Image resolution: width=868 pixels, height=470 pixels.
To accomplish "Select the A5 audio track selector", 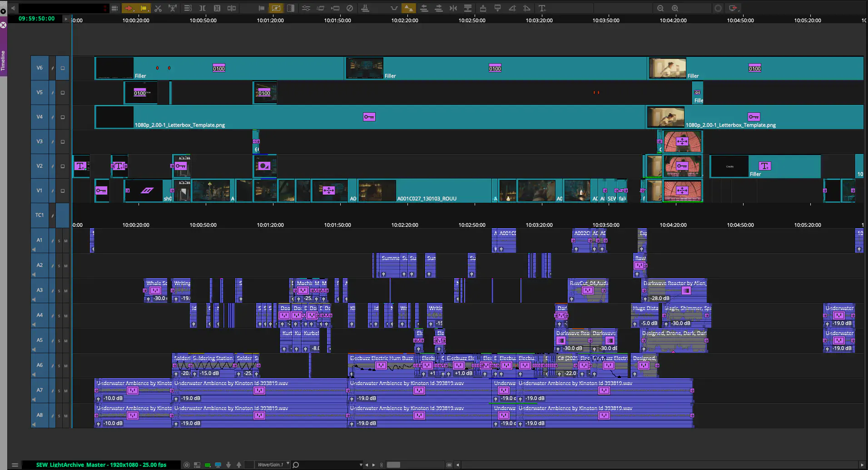I will coord(40,340).
